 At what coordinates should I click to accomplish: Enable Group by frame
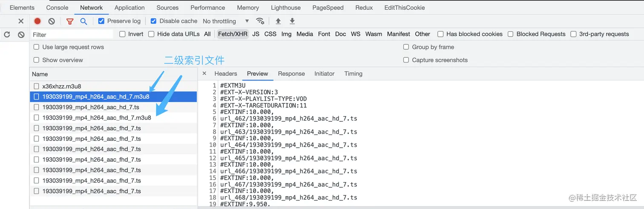(x=406, y=47)
